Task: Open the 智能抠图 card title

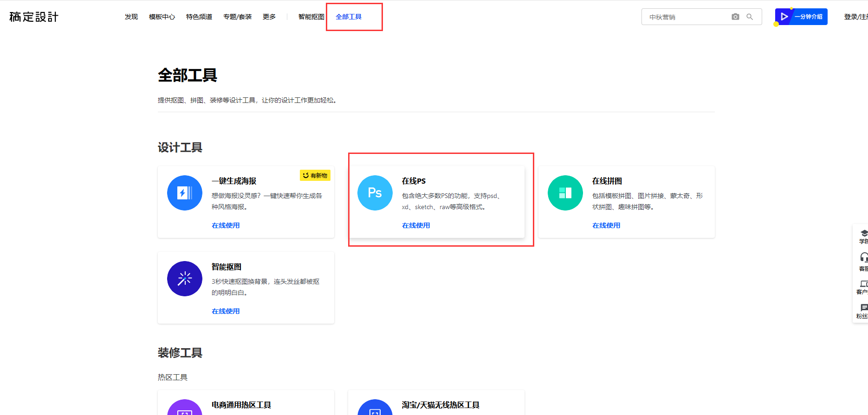Action: 227,267
